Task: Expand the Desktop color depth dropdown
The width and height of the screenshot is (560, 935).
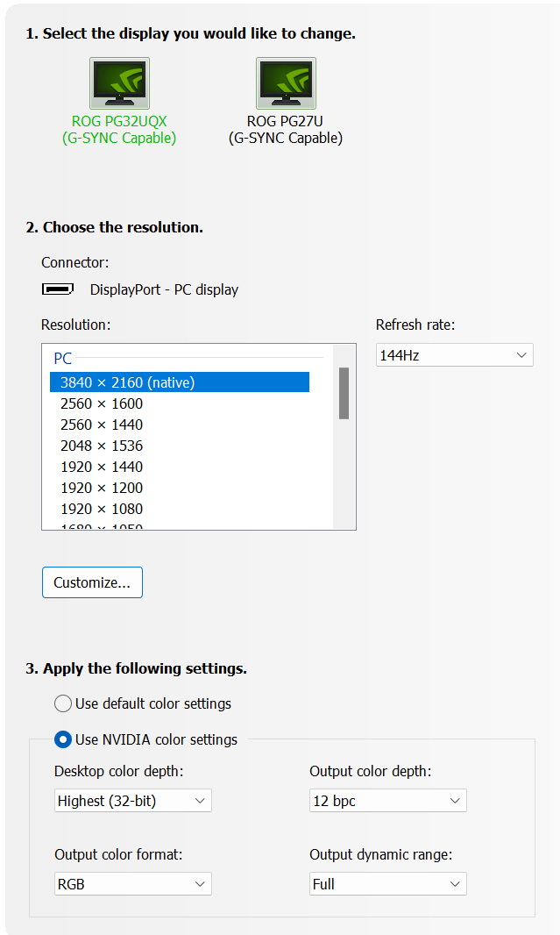Action: 132,801
